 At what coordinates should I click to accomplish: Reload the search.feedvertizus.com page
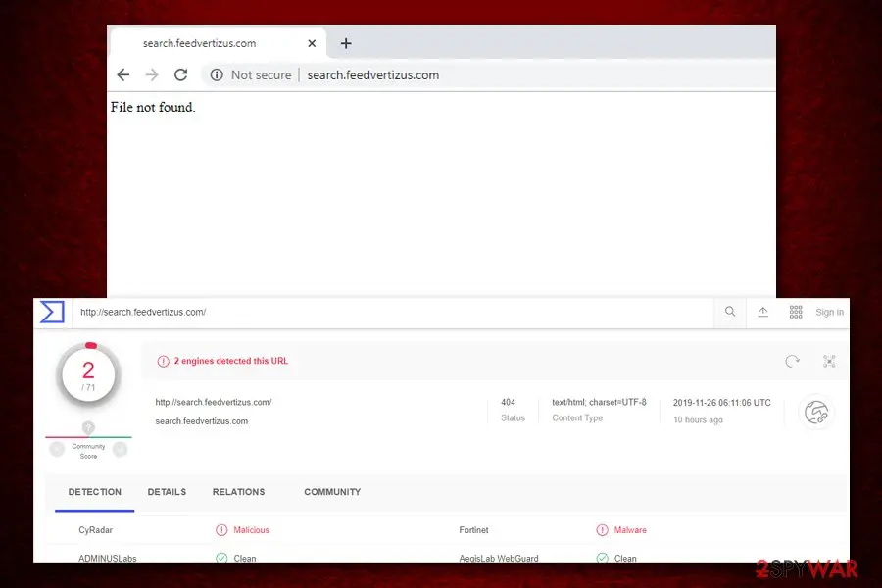[x=180, y=74]
